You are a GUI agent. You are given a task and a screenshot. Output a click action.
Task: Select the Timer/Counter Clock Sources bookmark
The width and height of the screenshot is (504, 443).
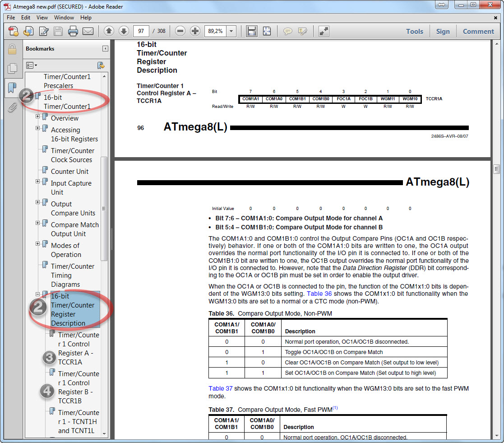[72, 155]
